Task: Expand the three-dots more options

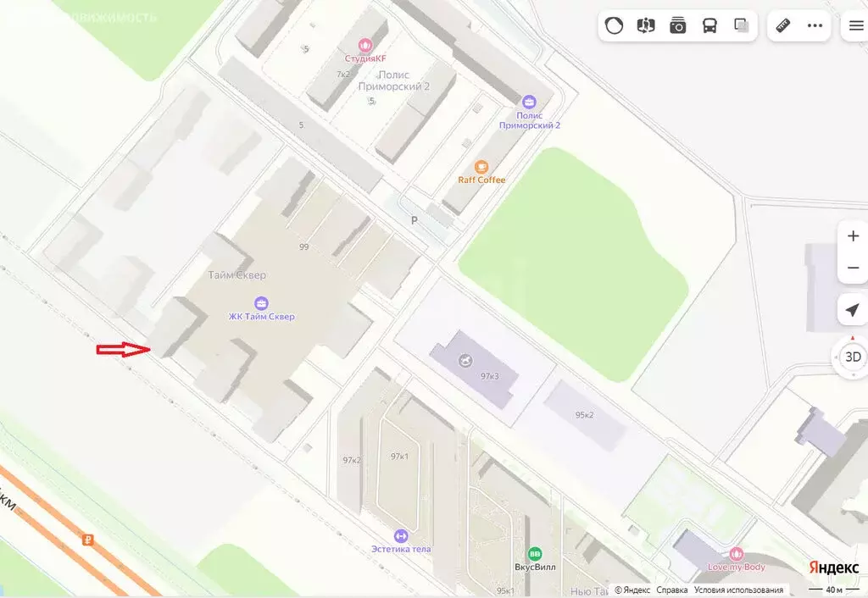Action: [x=815, y=25]
